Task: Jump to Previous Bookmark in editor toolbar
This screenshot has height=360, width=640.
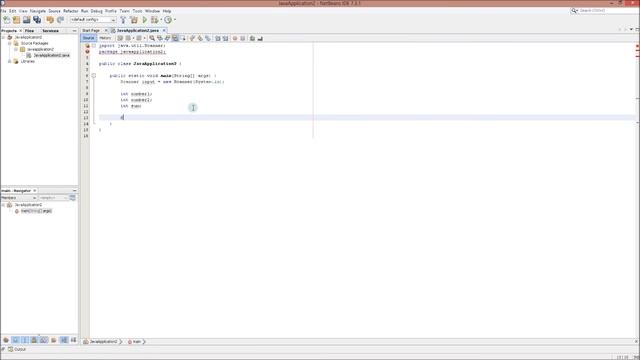Action: (192, 38)
